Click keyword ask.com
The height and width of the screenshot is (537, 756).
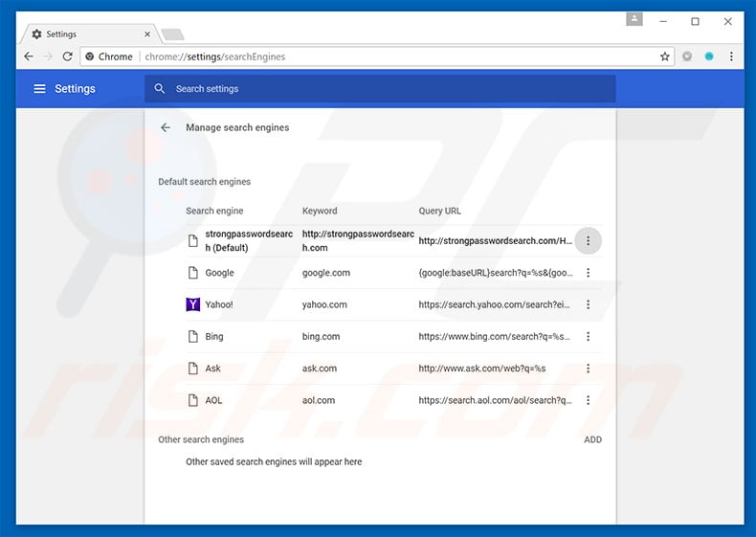click(320, 369)
